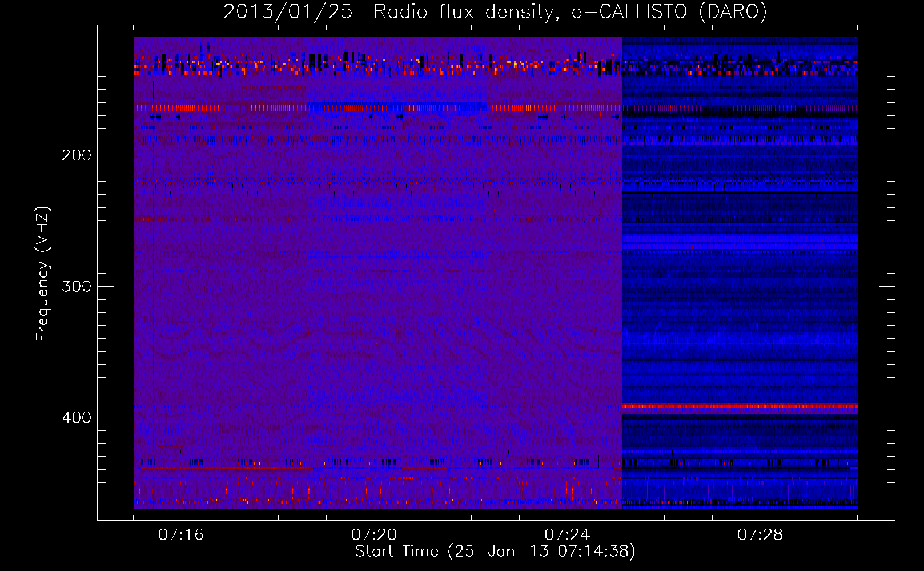Click the 'Start Time (25-Jan-13 07:14:38)' label
The width and height of the screenshot is (924, 571).
click(495, 552)
